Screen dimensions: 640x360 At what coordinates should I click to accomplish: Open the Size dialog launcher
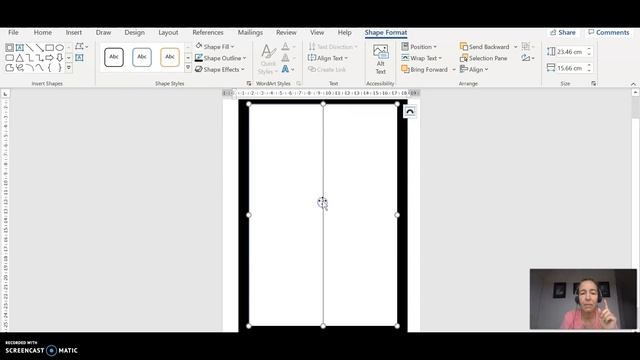(593, 83)
